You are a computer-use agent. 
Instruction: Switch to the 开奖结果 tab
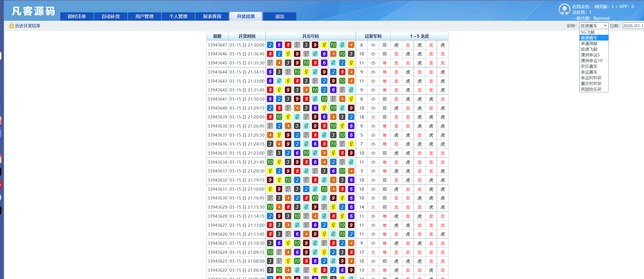point(245,16)
